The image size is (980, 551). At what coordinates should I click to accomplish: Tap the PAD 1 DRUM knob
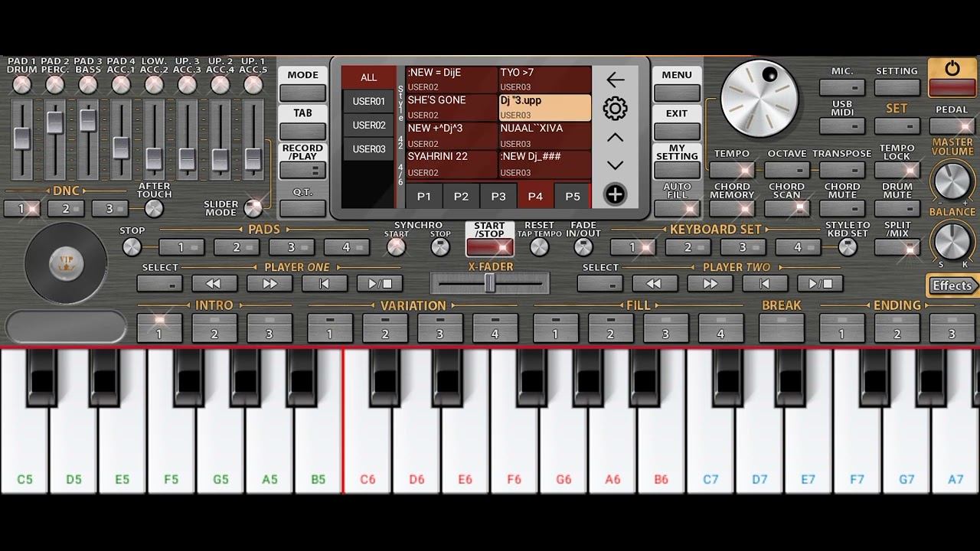point(21,85)
